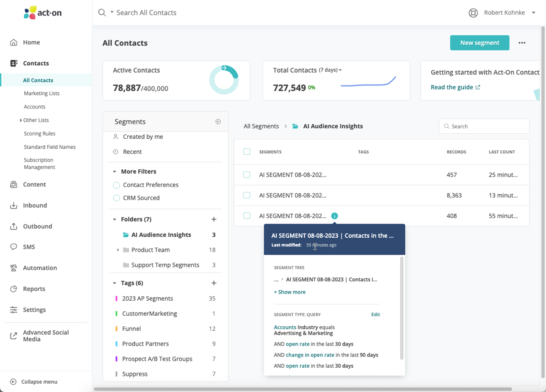This screenshot has width=546, height=392.
Task: Check the AI segment row with 8,363 records
Action: point(247,195)
